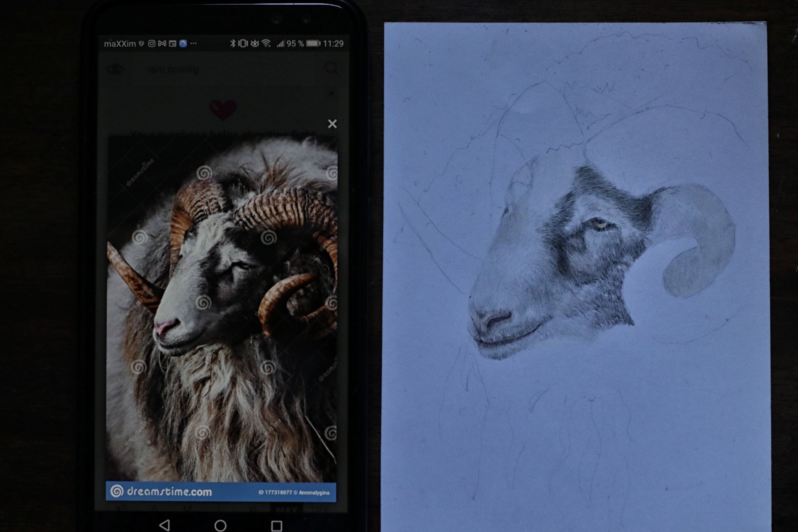
Task: Tap the dimmed 'ram posing' search field
Action: point(172,69)
